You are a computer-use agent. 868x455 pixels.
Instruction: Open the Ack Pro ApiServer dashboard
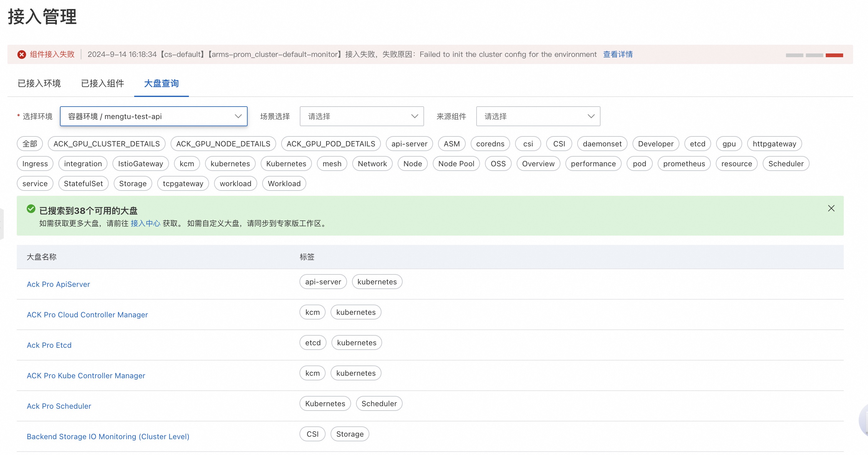58,284
